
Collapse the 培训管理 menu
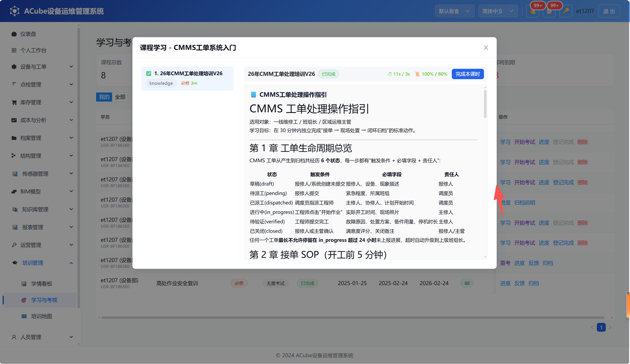(x=42, y=263)
